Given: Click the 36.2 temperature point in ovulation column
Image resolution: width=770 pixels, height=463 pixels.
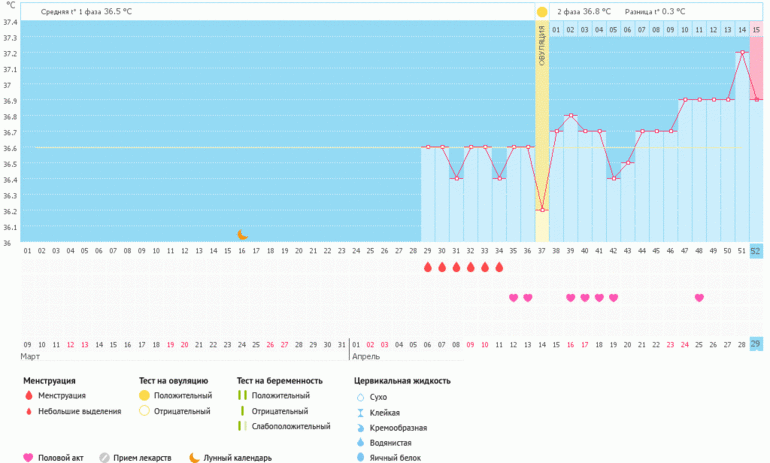Looking at the screenshot, I should (x=542, y=210).
